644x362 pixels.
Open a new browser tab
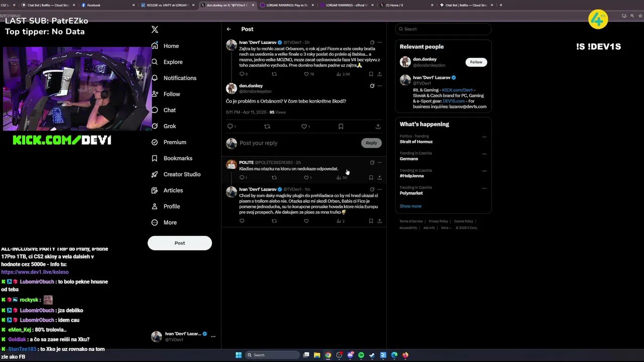click(501, 5)
